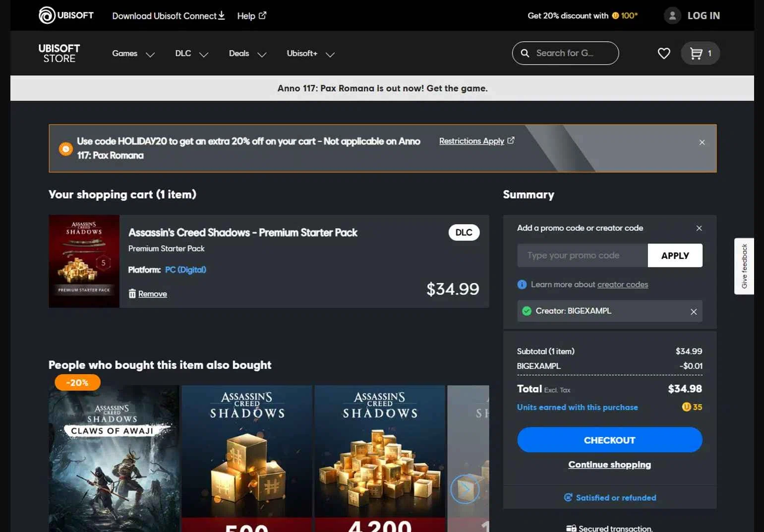Click the -20% discount badge
The image size is (764, 532).
pyautogui.click(x=77, y=383)
